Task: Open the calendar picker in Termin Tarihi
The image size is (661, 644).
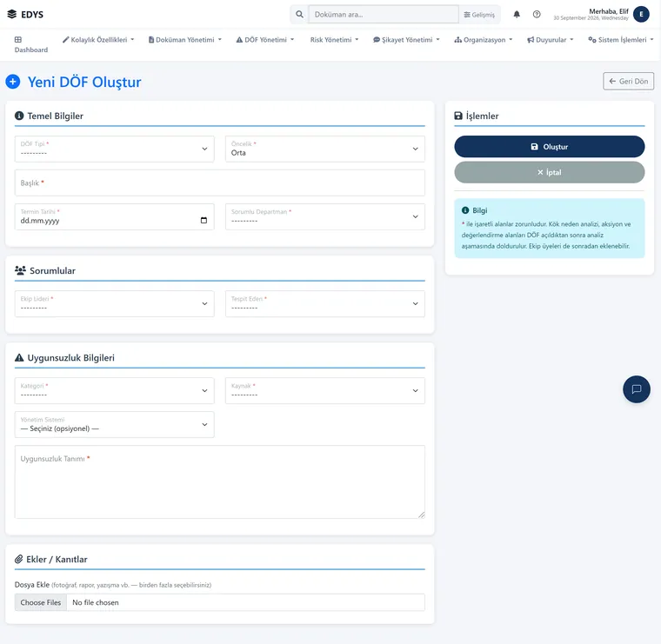Action: pos(204,220)
